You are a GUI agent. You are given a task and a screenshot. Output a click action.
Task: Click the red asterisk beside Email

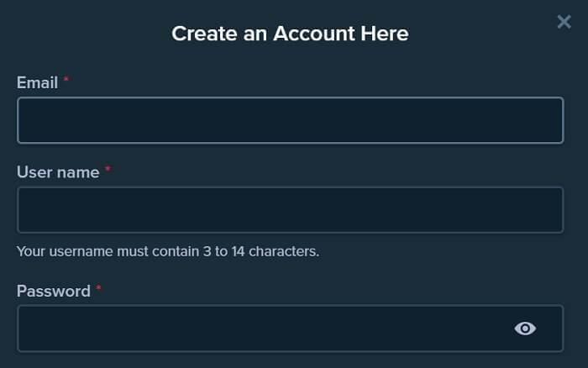tap(66, 79)
